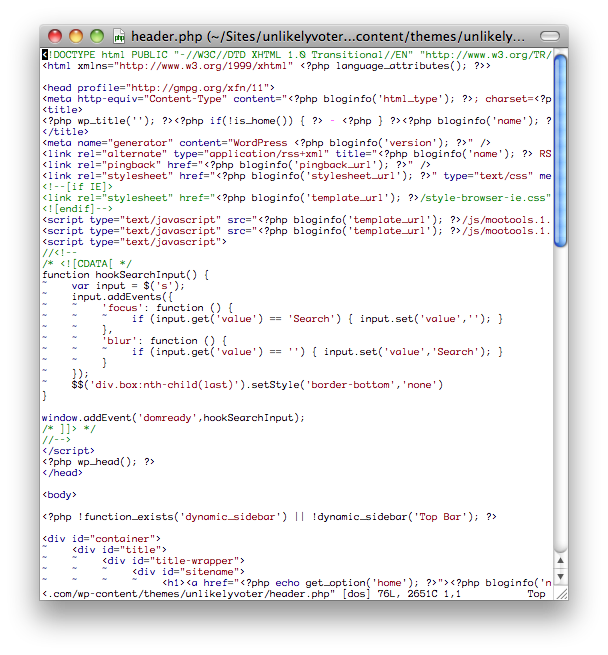This screenshot has height=655, width=608.
Task: Click the "div.box:nth-child(last)" string
Action: [x=164, y=385]
